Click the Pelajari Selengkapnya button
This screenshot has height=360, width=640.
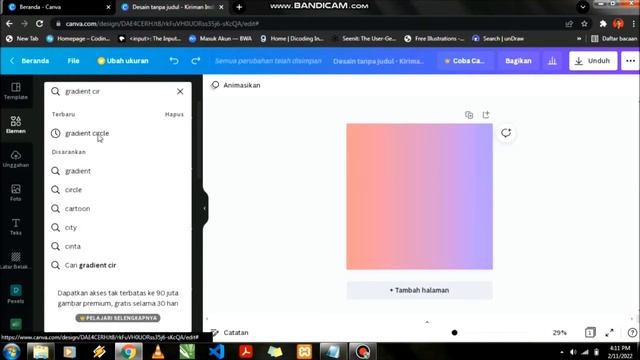tap(118, 318)
